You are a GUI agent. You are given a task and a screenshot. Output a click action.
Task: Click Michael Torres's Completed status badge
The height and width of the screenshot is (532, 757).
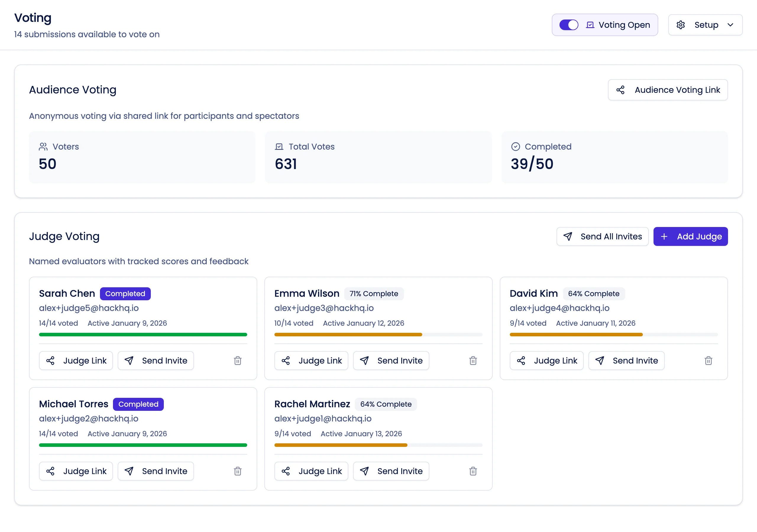[138, 404]
